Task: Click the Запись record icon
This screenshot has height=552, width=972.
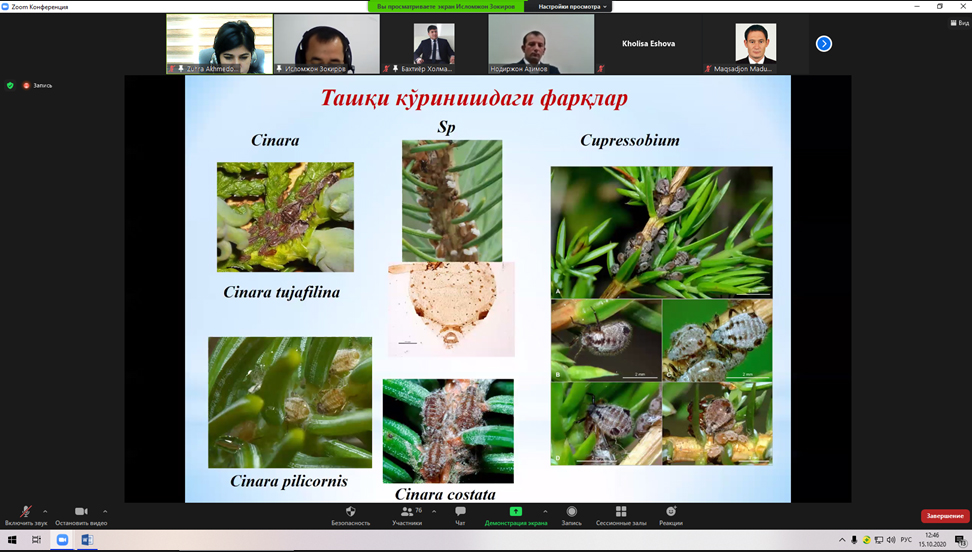Action: click(x=571, y=512)
